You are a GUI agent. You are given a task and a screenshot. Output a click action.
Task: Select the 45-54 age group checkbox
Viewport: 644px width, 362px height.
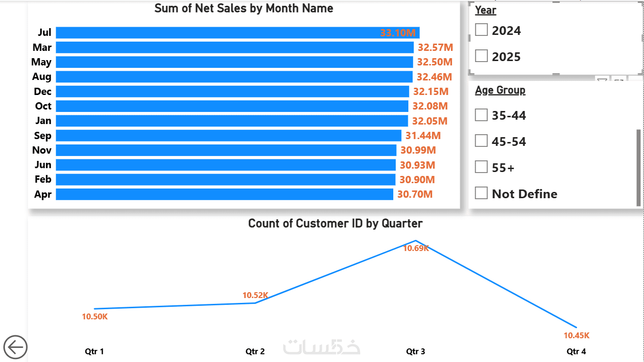pos(482,141)
